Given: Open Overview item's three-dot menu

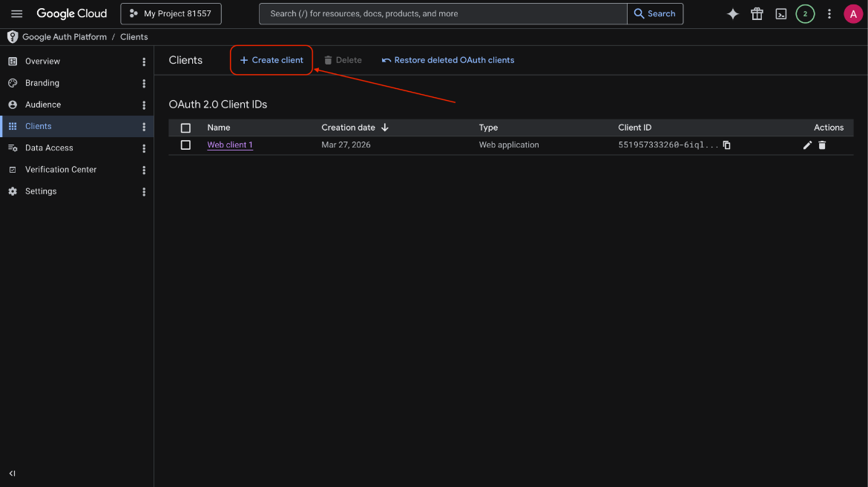Looking at the screenshot, I should (x=144, y=62).
